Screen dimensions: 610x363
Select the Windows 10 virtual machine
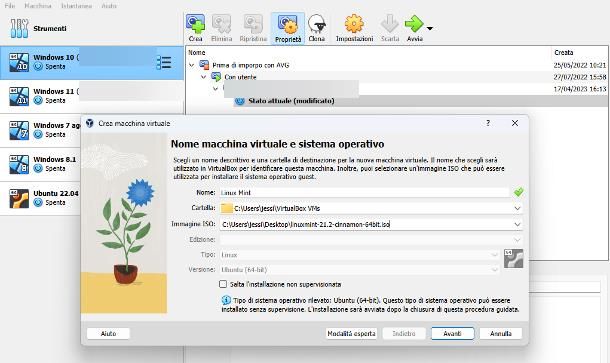(92, 63)
